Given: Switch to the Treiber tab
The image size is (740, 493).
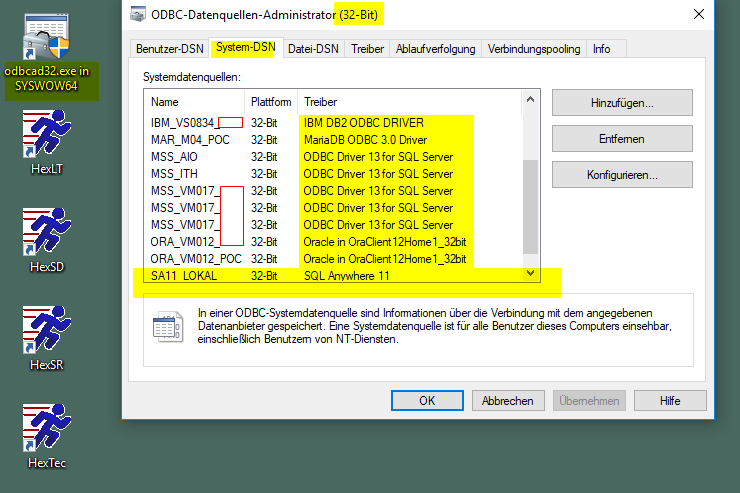Looking at the screenshot, I should coord(367,49).
